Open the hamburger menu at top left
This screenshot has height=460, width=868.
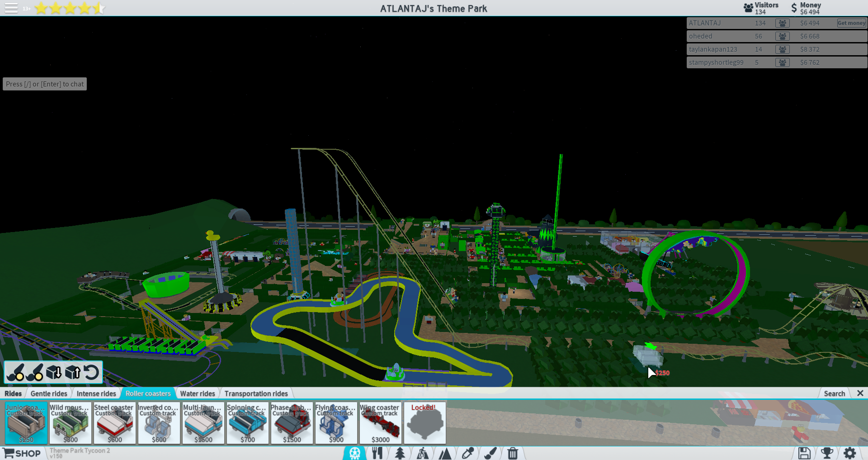coord(11,8)
